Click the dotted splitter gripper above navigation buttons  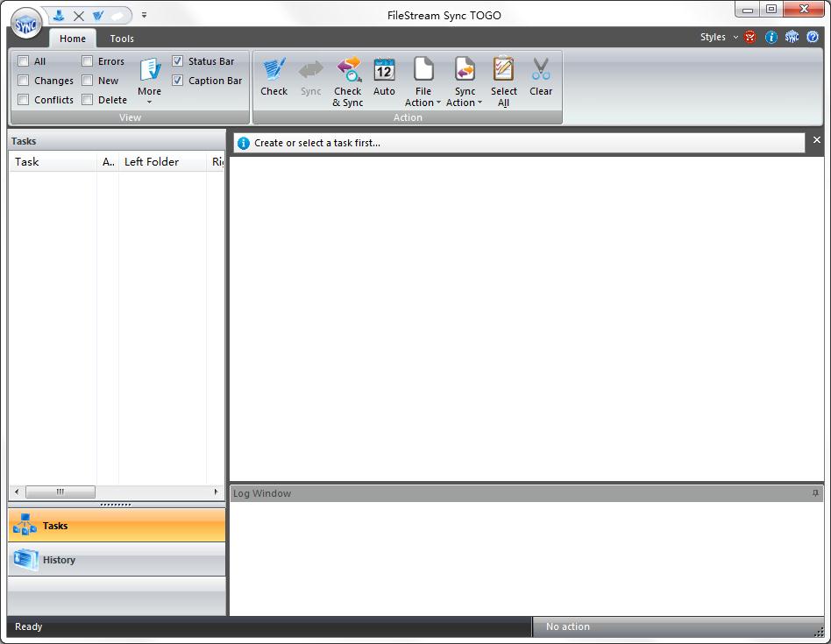tap(116, 505)
